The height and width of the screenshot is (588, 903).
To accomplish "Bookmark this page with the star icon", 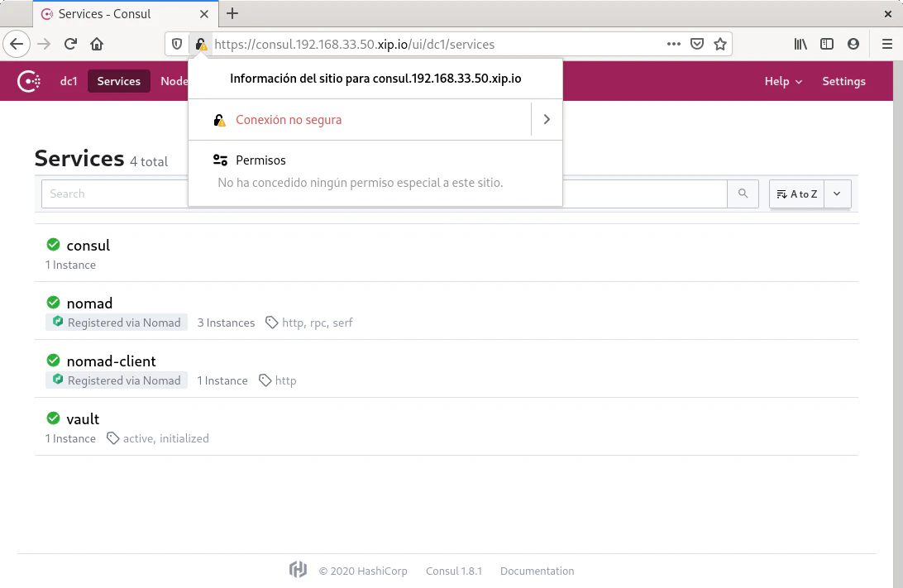I will [x=720, y=45].
